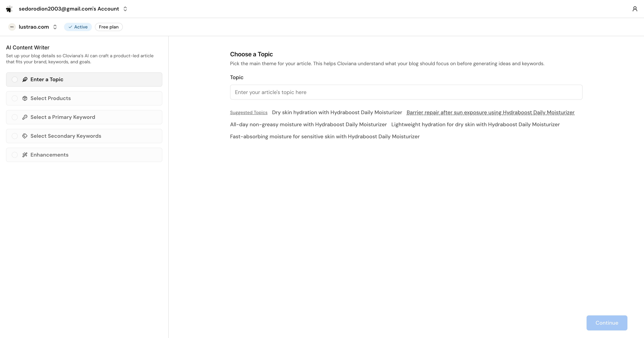
Task: Choose the Barrier repair after sun exposure suggestion
Action: pyautogui.click(x=490, y=113)
